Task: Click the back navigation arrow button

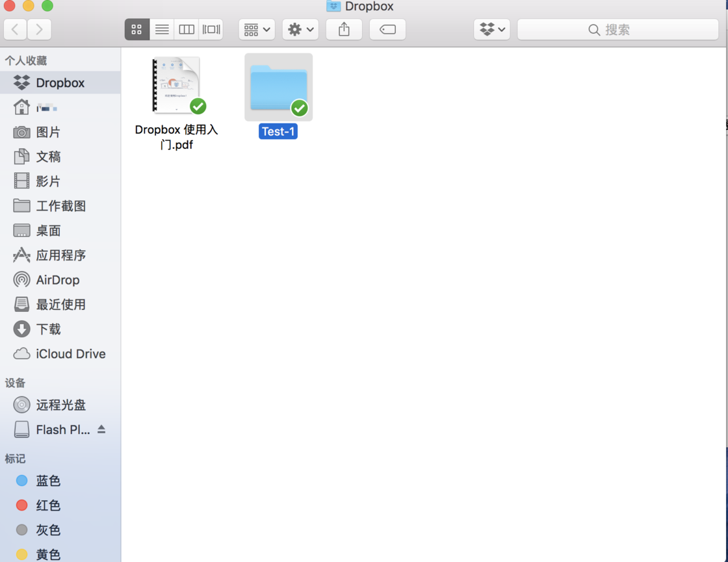Action: coord(16,30)
